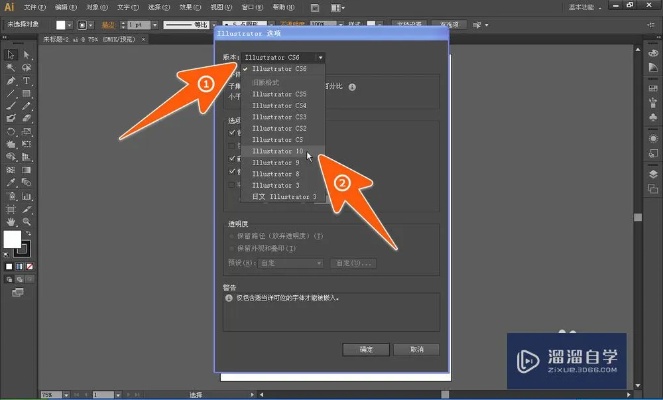Select the Free Transform tool

[x=26, y=144]
